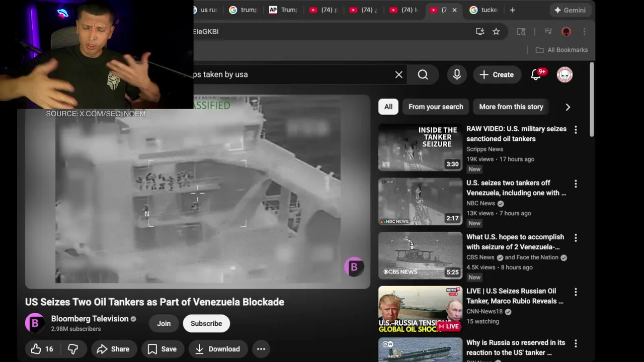Show more filter chips with right arrow
The width and height of the screenshot is (644, 362).
point(568,107)
